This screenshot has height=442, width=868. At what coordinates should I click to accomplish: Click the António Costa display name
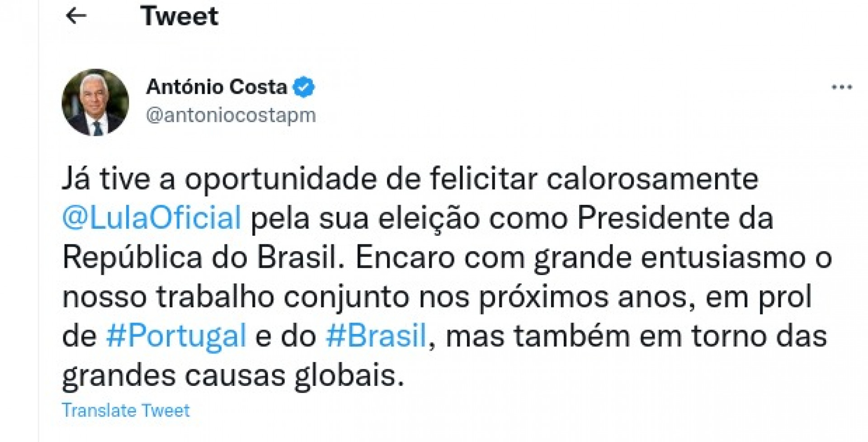217,87
